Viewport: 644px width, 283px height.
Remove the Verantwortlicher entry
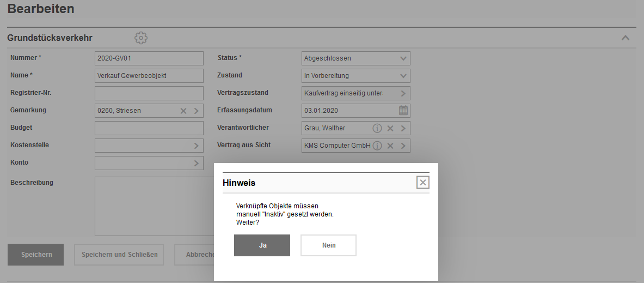point(390,128)
